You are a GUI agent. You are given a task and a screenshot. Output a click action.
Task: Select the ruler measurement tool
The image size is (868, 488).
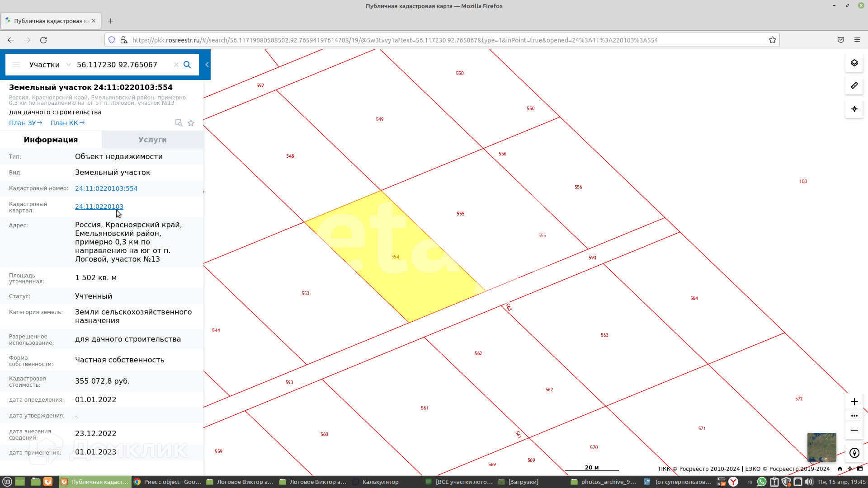pos(854,85)
